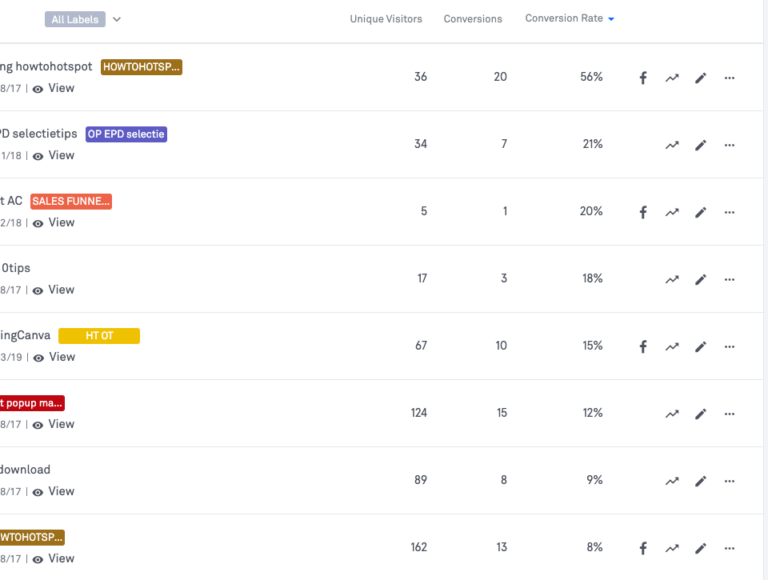Open more options for the 8% row

729,548
